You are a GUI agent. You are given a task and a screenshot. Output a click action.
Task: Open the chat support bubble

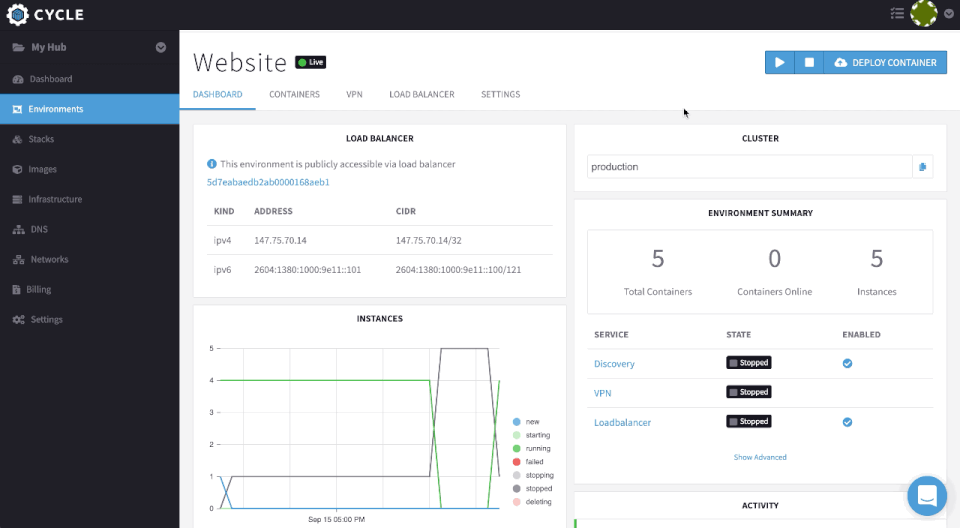coord(927,496)
